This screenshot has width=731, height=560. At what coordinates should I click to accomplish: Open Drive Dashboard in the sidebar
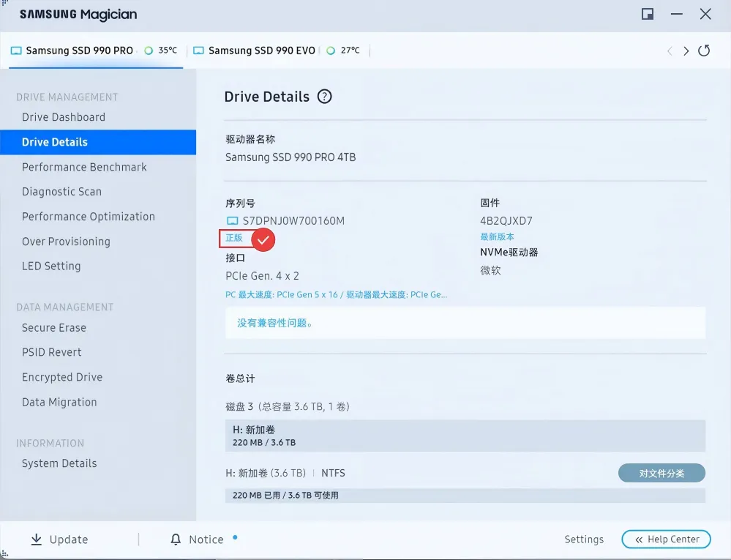click(x=64, y=117)
